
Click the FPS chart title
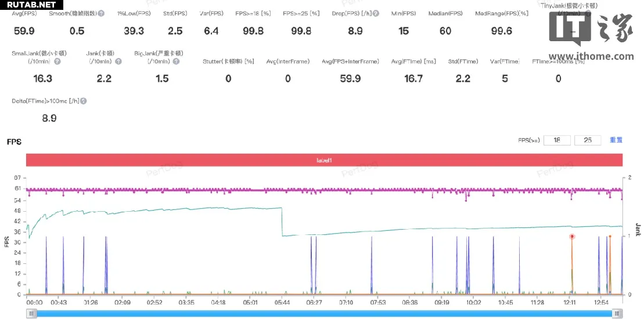(x=14, y=142)
